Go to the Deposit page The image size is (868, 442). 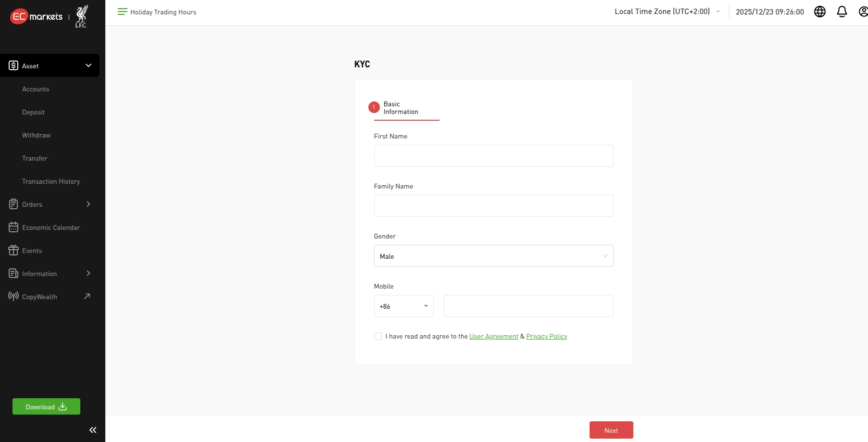coord(33,112)
